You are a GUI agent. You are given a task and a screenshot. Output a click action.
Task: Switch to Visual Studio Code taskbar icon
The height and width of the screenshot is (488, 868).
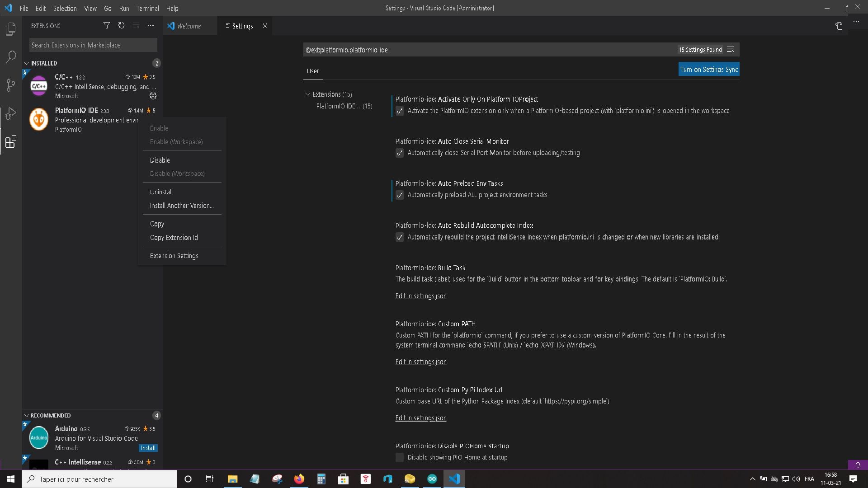coord(454,479)
